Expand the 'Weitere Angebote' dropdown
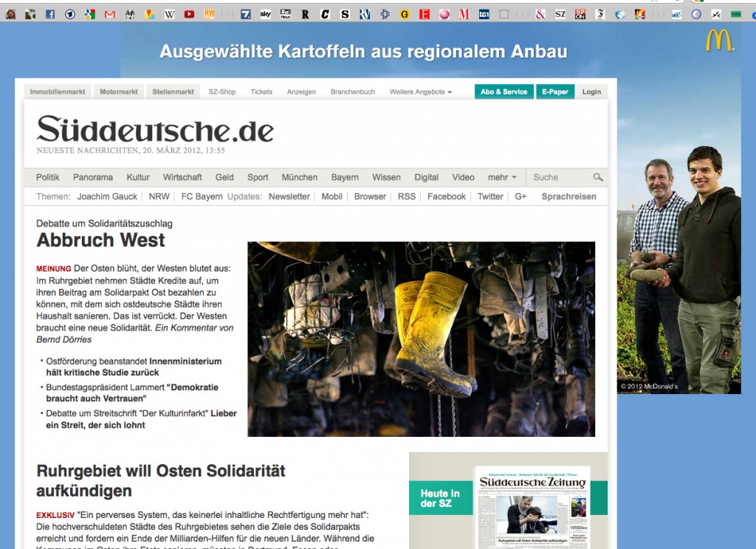The height and width of the screenshot is (549, 756). [420, 91]
